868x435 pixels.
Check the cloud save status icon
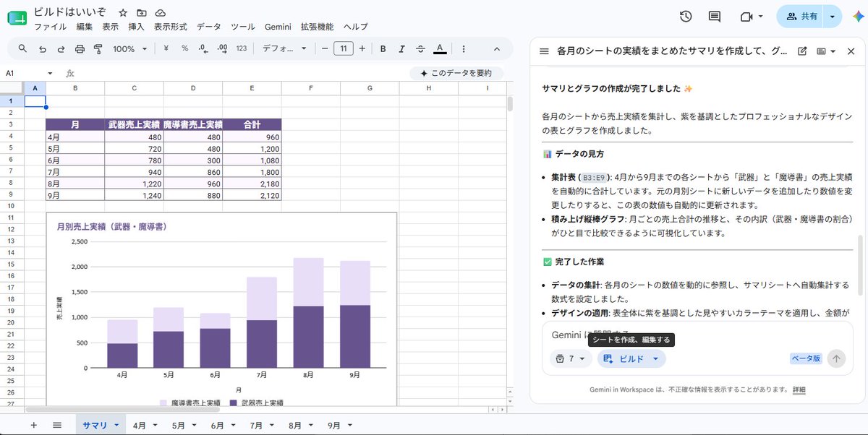161,13
